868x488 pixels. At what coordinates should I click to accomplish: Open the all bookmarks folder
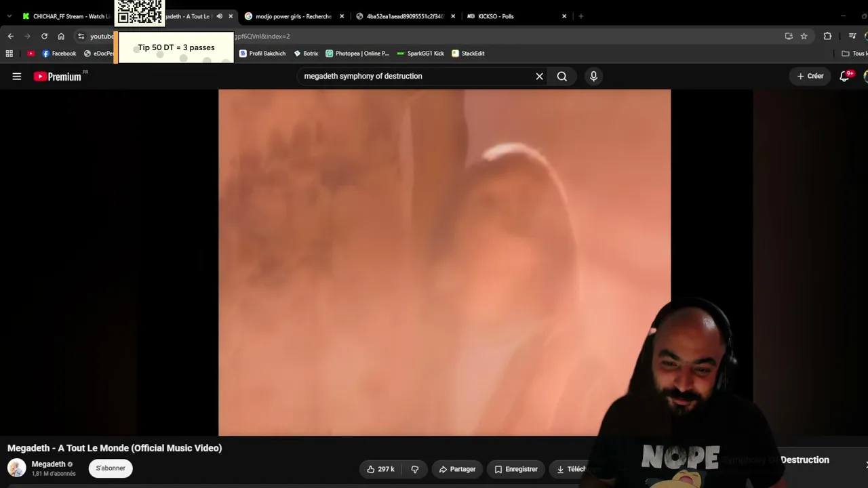pos(854,54)
